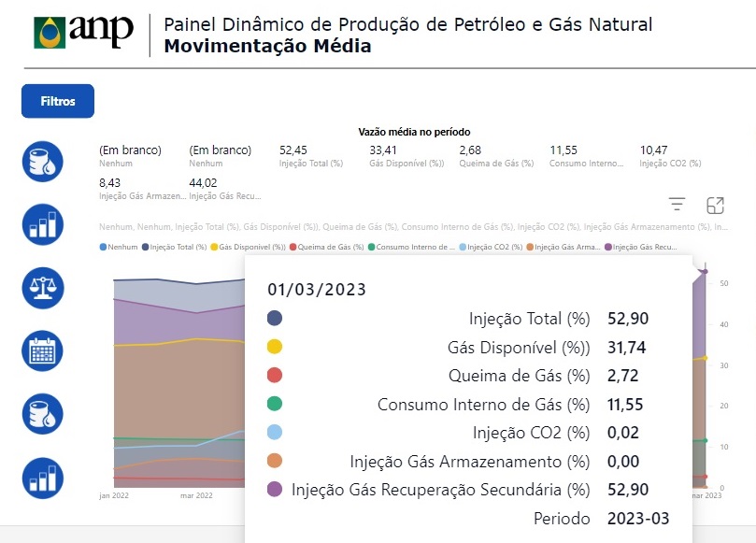Click the Nenhum legend item
Image resolution: width=756 pixels, height=543 pixels.
119,247
